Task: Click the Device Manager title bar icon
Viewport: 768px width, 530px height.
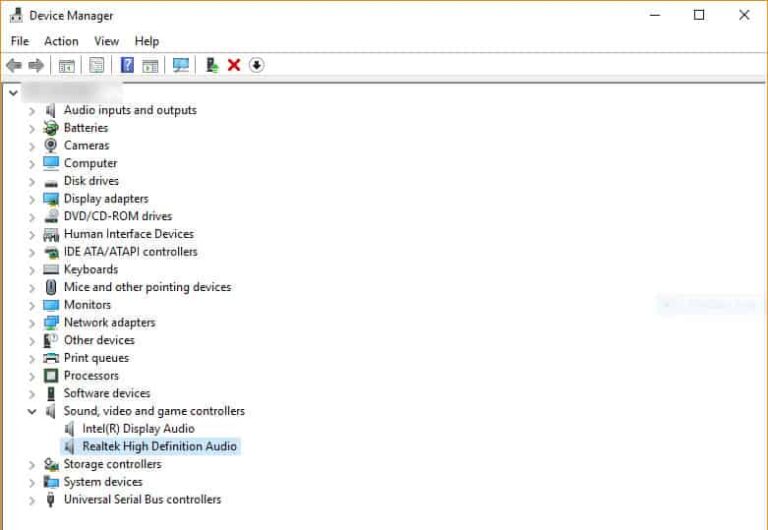Action: click(x=16, y=15)
